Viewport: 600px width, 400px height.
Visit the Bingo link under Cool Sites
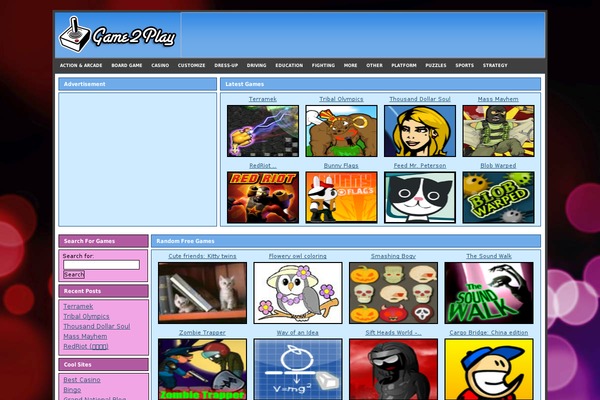(x=72, y=390)
